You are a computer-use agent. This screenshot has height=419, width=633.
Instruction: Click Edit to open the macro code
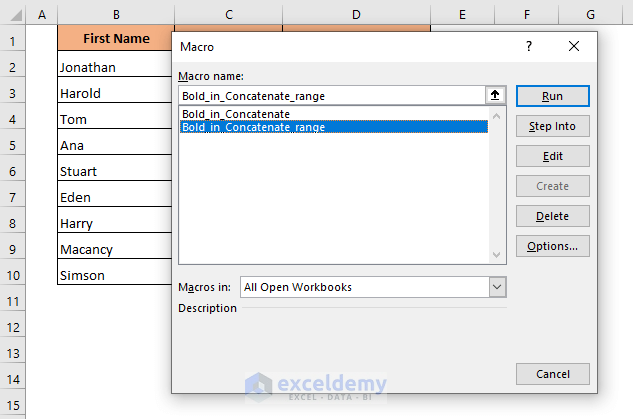552,156
